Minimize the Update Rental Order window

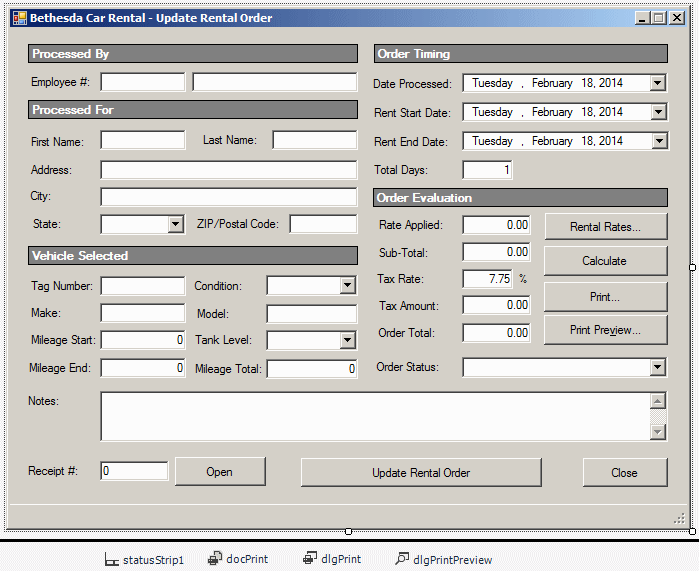point(642,18)
